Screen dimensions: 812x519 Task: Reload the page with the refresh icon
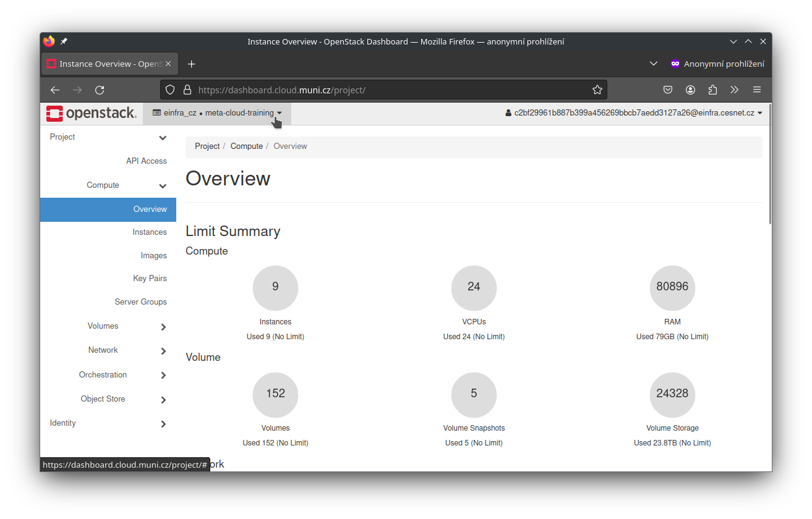(x=100, y=90)
